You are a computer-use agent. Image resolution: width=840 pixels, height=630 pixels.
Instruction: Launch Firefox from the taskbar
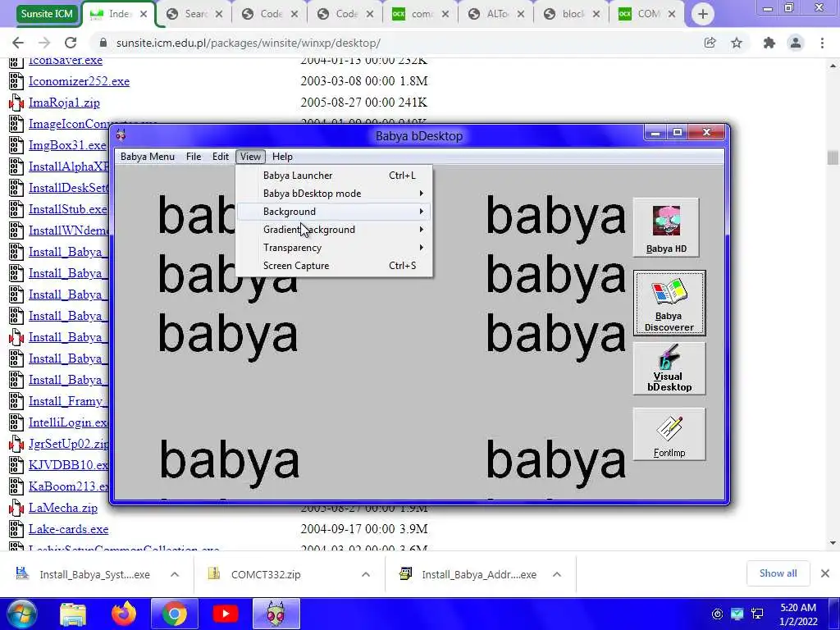(124, 614)
